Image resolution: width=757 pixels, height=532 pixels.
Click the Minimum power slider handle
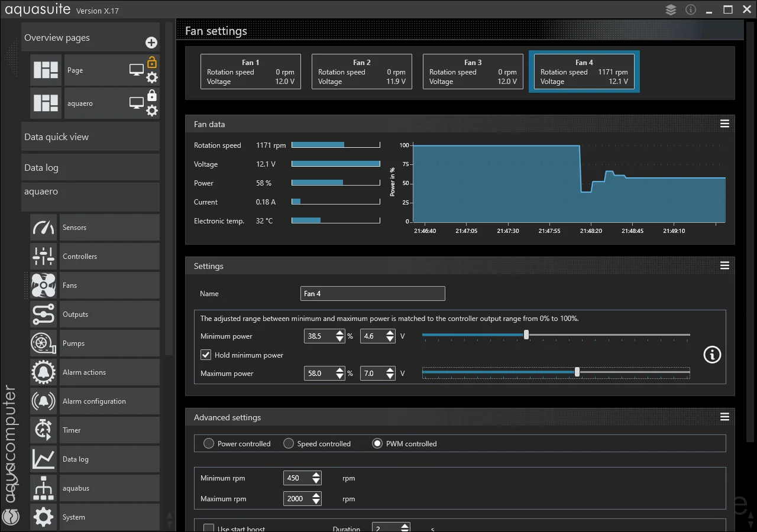526,335
